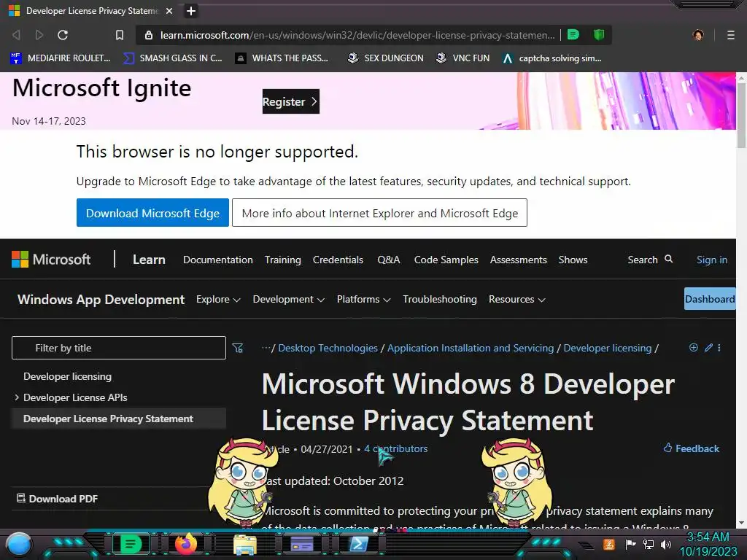Open the captcha solving sim... bookmark
This screenshot has width=747, height=560.
(x=553, y=58)
